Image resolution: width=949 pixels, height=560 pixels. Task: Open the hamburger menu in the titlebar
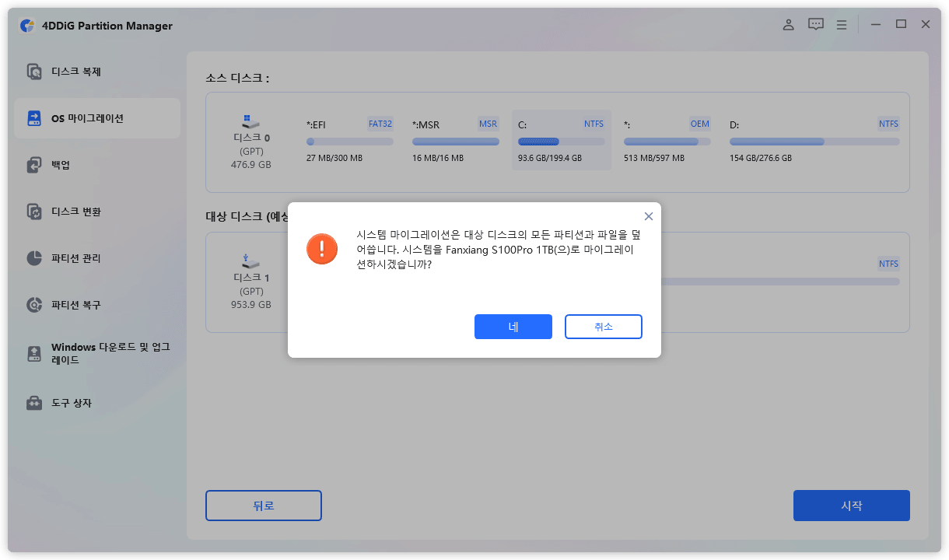click(842, 24)
